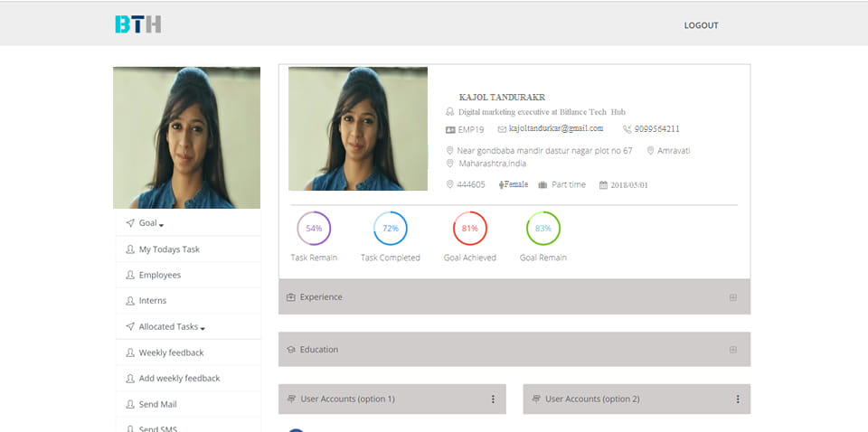
Task: Click the gender icon beside Female
Action: click(501, 184)
